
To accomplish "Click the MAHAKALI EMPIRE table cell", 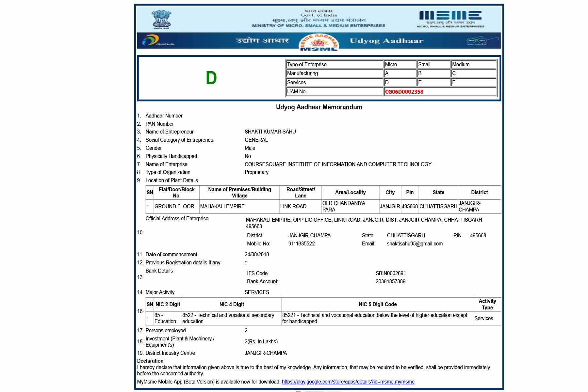I will pyautogui.click(x=239, y=206).
